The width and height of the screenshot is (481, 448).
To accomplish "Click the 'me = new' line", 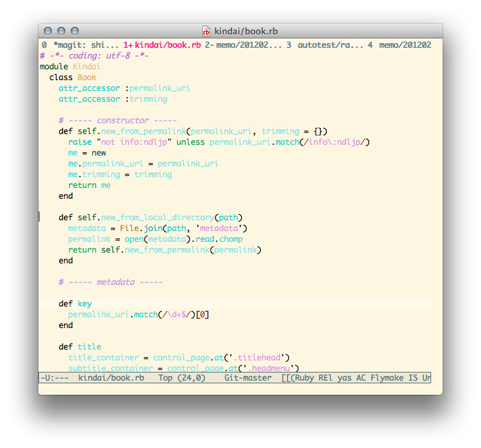I will click(x=87, y=153).
